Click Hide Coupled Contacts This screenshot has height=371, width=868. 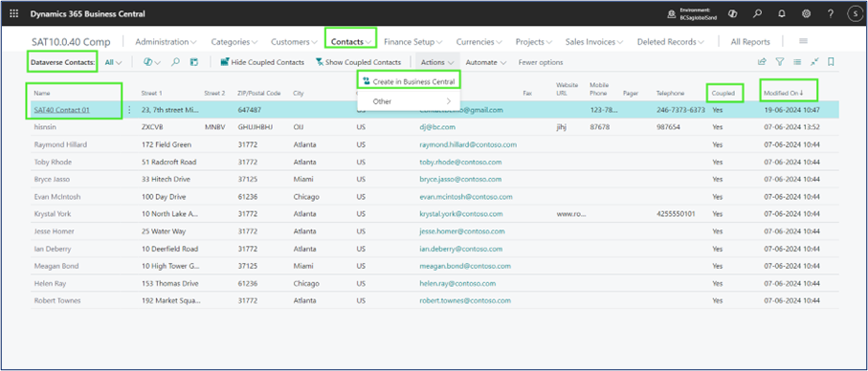pos(262,62)
